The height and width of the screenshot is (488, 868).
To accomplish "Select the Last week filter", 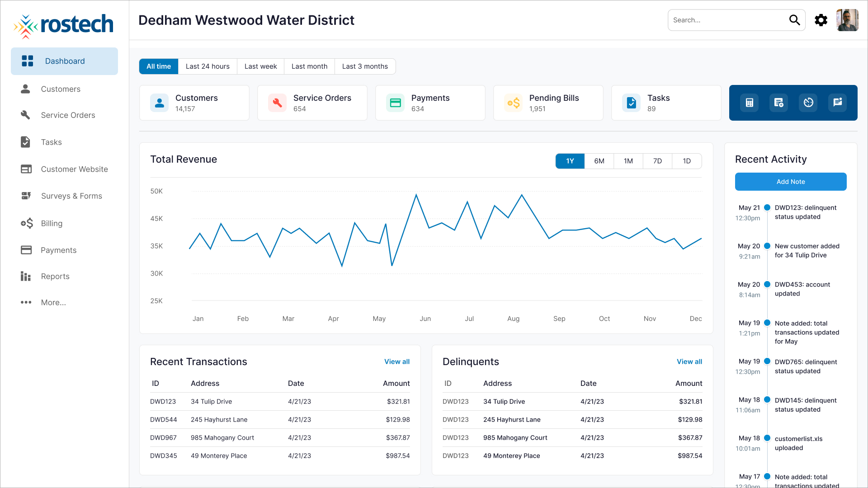I will [261, 66].
